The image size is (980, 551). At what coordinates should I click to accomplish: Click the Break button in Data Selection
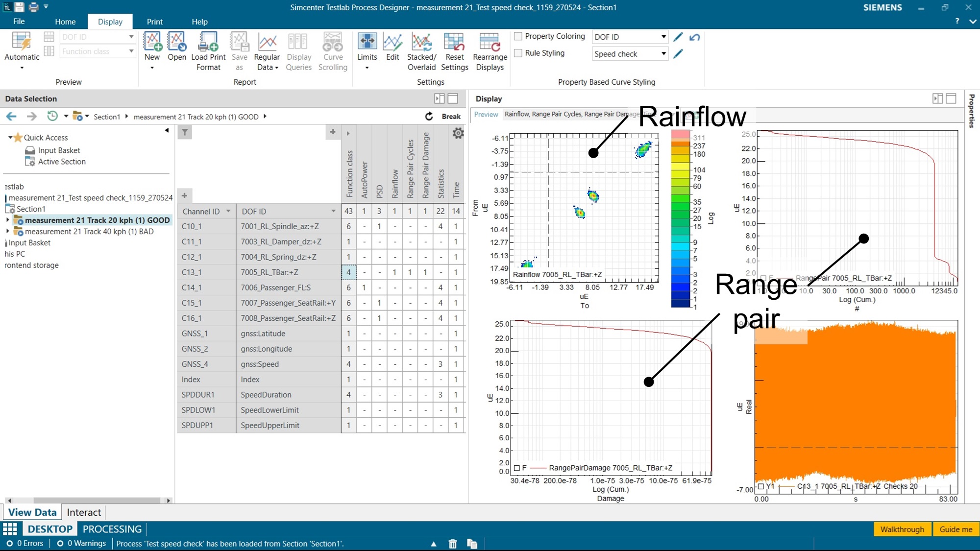click(x=450, y=116)
